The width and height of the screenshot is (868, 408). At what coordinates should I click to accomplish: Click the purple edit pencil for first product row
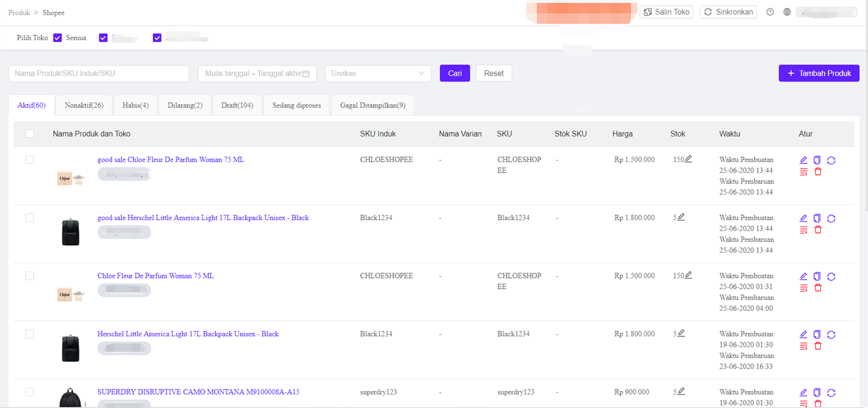click(804, 160)
